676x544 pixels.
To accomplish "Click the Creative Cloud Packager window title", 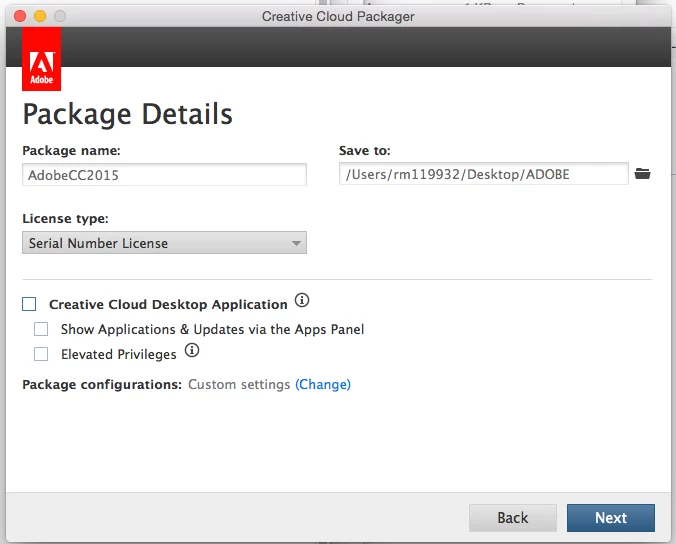I will pyautogui.click(x=338, y=16).
